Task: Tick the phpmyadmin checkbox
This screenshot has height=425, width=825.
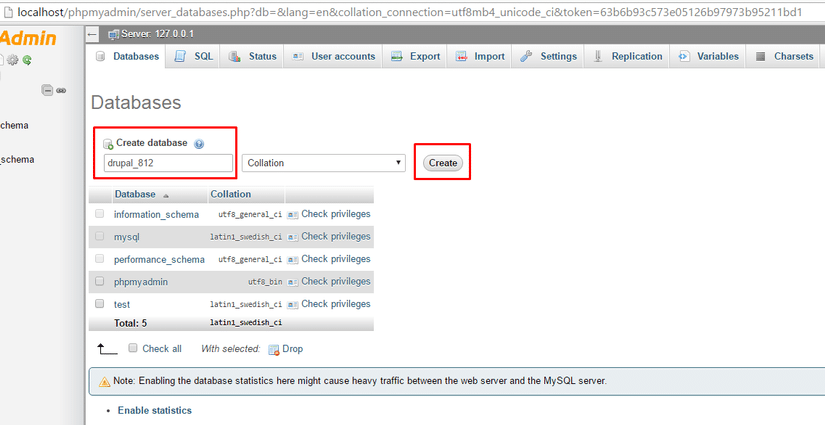Action: [x=99, y=281]
